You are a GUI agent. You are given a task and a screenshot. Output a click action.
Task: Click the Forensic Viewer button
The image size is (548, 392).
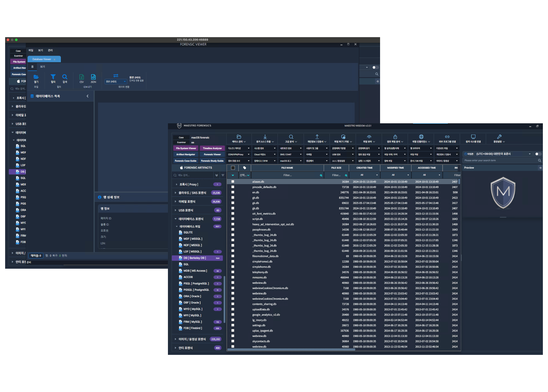point(212,154)
